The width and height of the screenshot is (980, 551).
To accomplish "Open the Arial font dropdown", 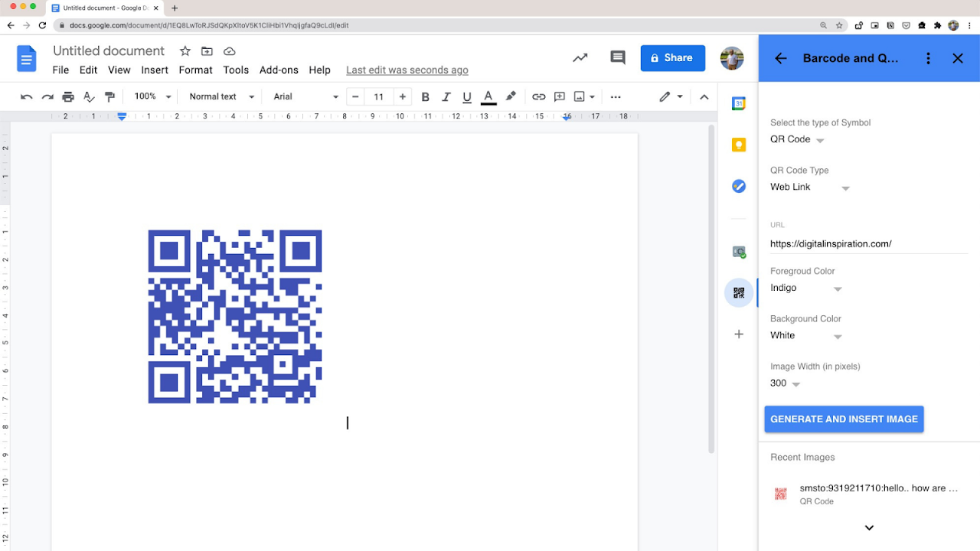I will coord(305,96).
